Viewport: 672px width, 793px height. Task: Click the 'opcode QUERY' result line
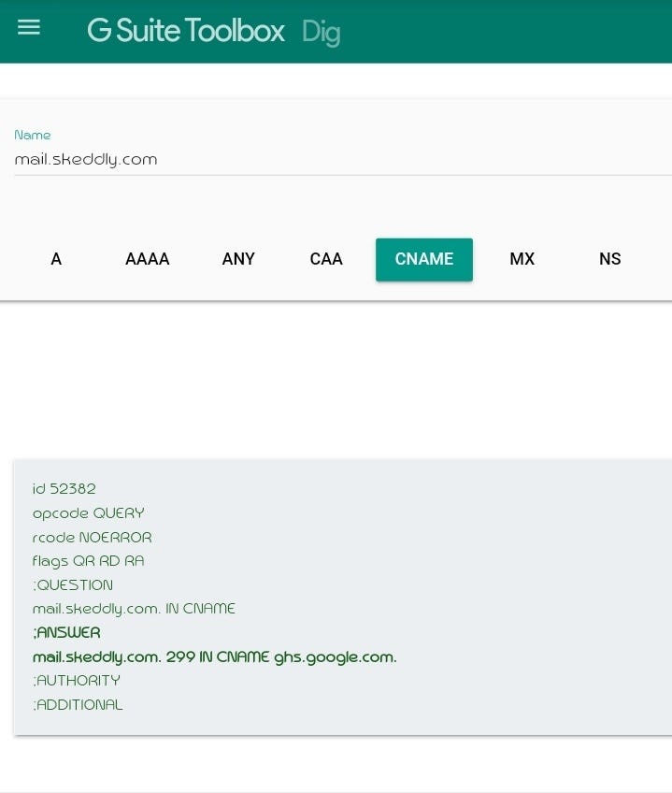pyautogui.click(x=89, y=513)
